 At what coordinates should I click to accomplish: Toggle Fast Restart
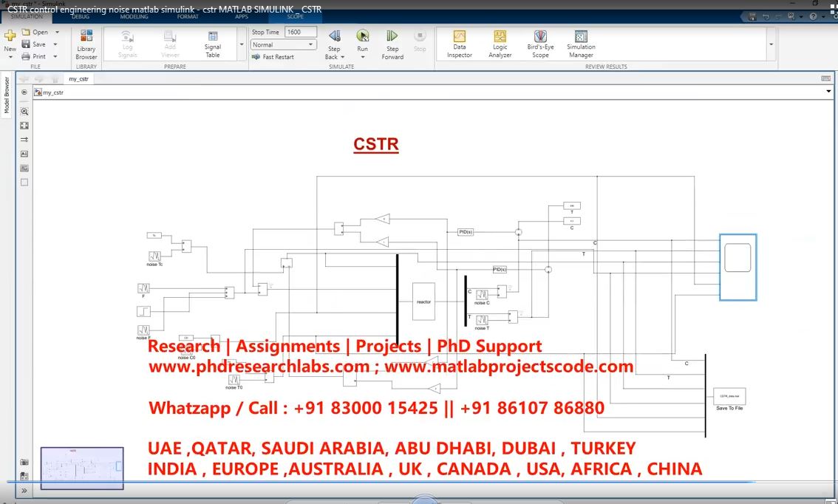pyautogui.click(x=273, y=57)
